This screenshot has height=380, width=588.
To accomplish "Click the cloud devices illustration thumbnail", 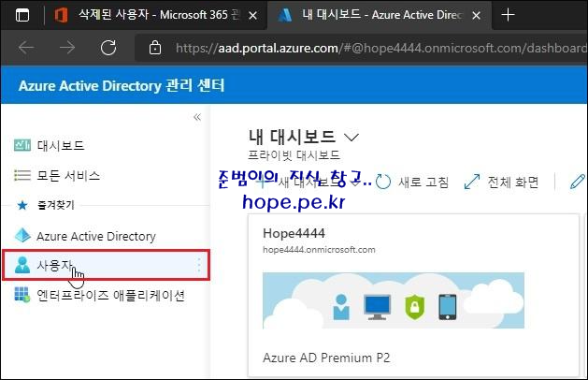I will 394,300.
